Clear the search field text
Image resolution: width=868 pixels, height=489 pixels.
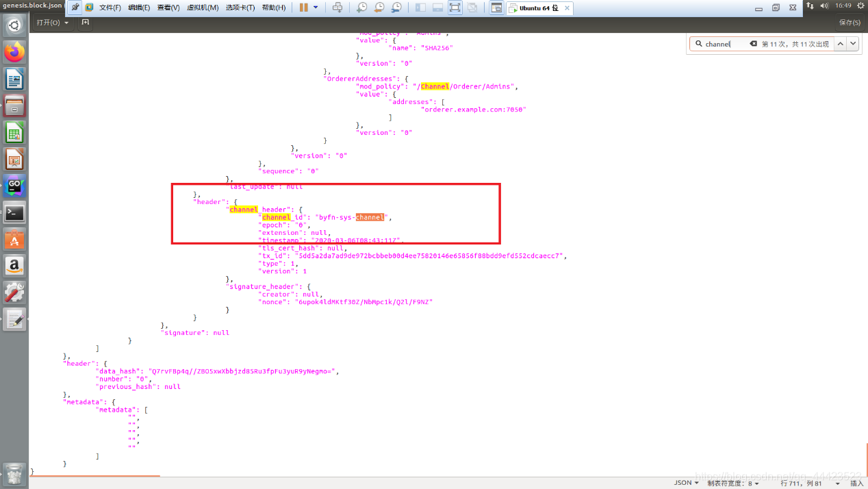pos(754,44)
